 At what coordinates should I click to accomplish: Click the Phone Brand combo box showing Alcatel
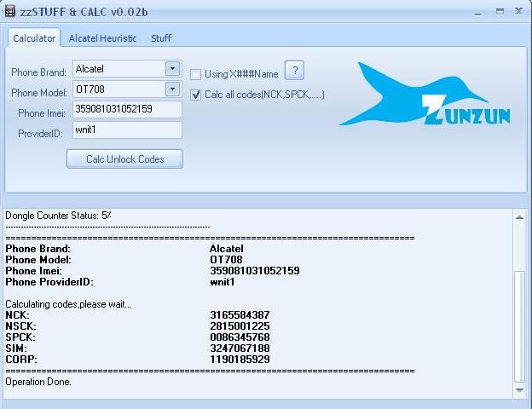click(127, 69)
